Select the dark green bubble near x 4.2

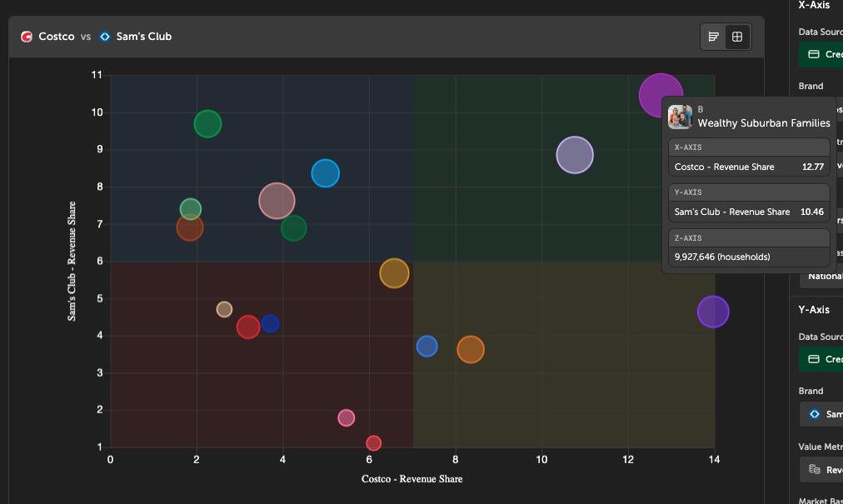293,228
